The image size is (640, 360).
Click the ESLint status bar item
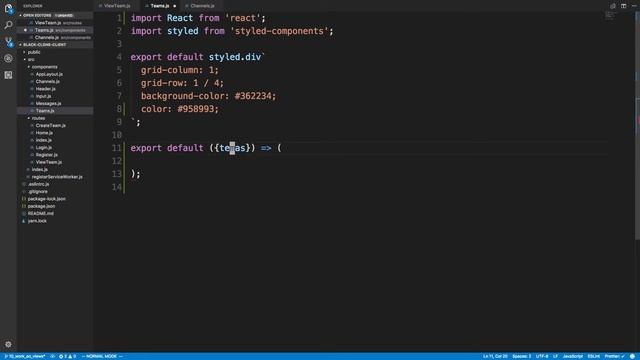(593, 356)
